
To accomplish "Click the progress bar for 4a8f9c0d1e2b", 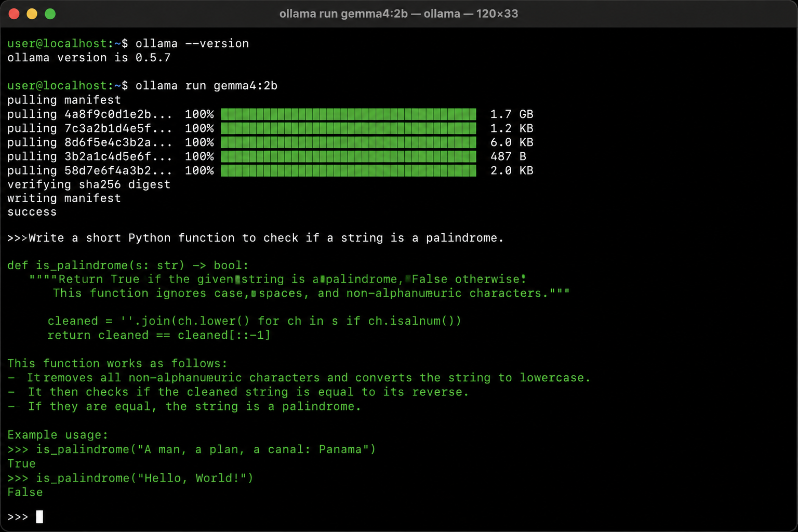I will 349,114.
